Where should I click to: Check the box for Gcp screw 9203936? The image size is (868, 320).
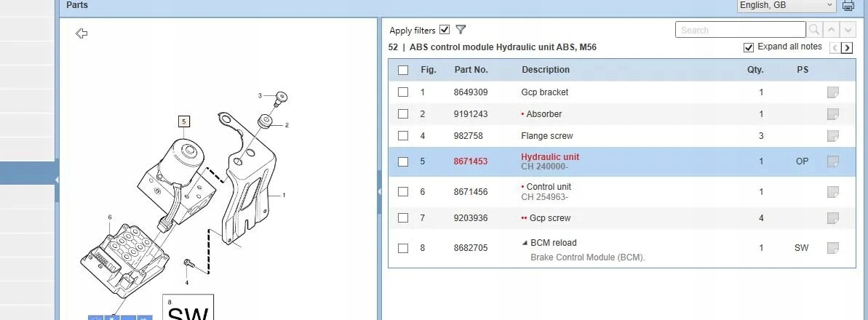point(403,218)
